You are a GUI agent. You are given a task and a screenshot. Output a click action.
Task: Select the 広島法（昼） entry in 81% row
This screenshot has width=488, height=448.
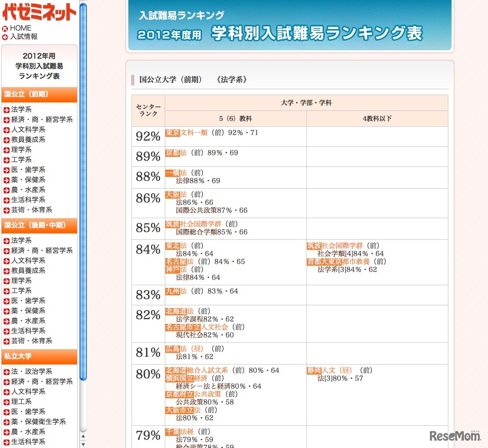[184, 349]
